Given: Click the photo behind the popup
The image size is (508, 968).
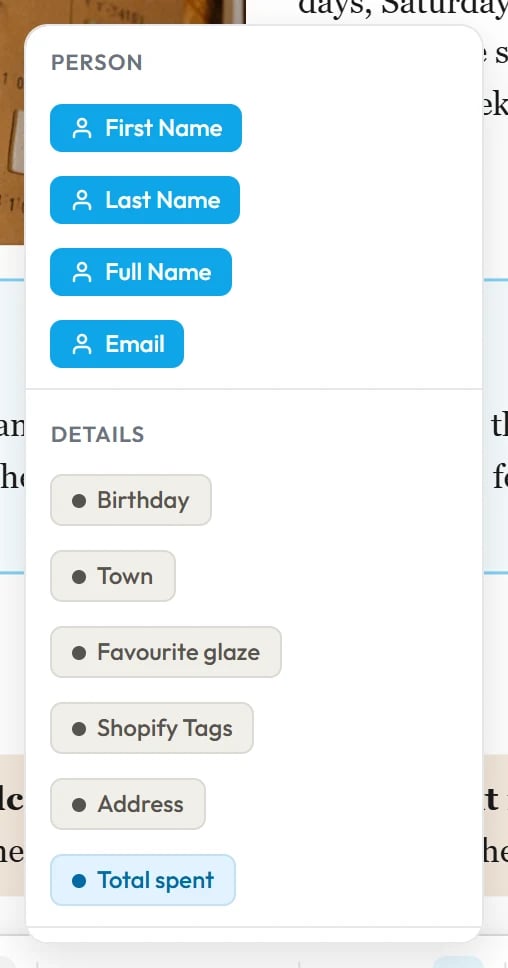Looking at the screenshot, I should (x=12, y=136).
